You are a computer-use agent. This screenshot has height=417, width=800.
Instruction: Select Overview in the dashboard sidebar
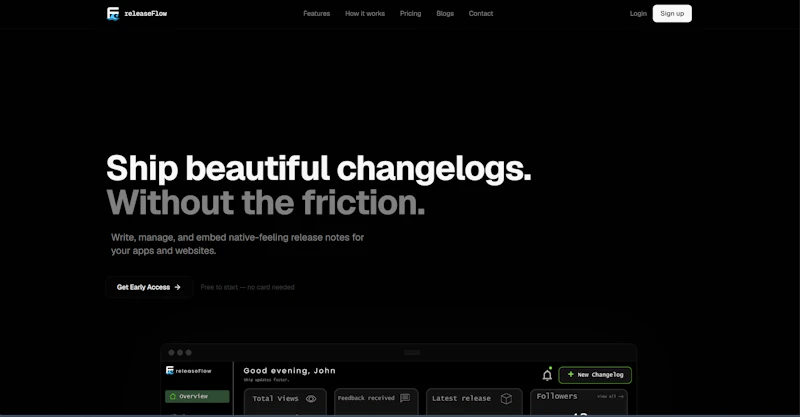(197, 396)
